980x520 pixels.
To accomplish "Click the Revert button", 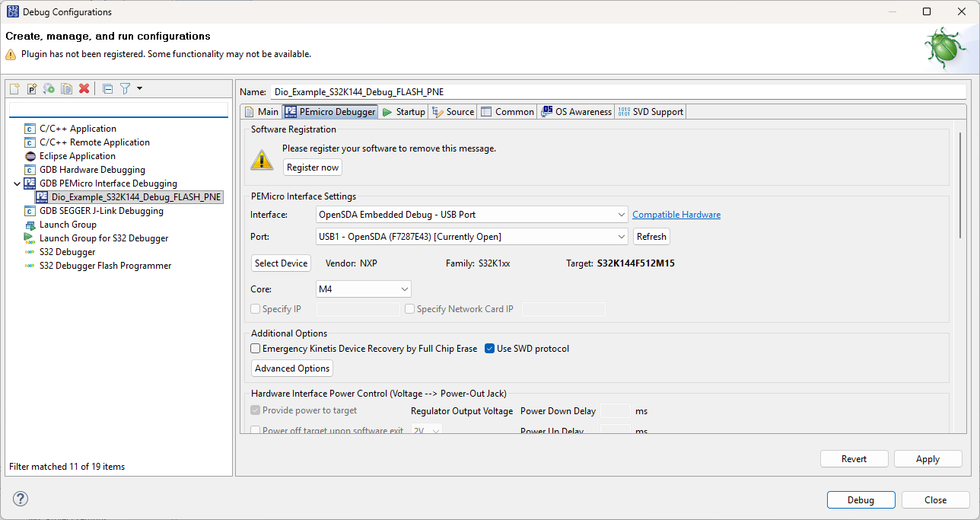I will pos(854,459).
